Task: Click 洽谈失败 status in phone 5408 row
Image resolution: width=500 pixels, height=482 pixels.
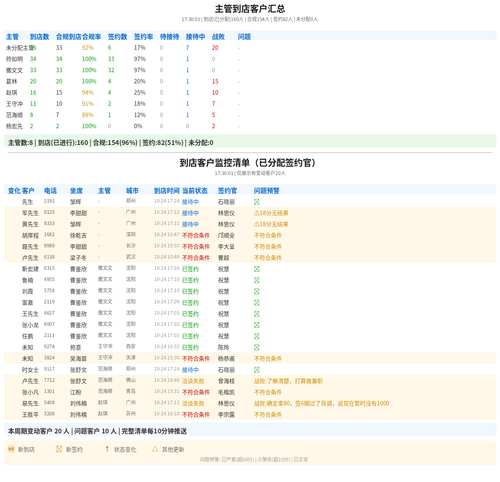Action: 193,403
